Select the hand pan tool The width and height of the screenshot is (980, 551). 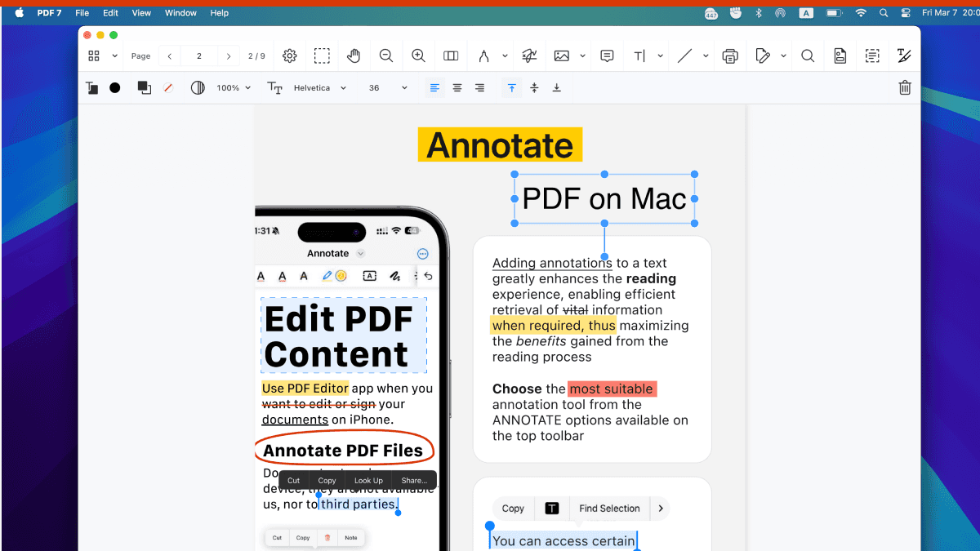354,56
